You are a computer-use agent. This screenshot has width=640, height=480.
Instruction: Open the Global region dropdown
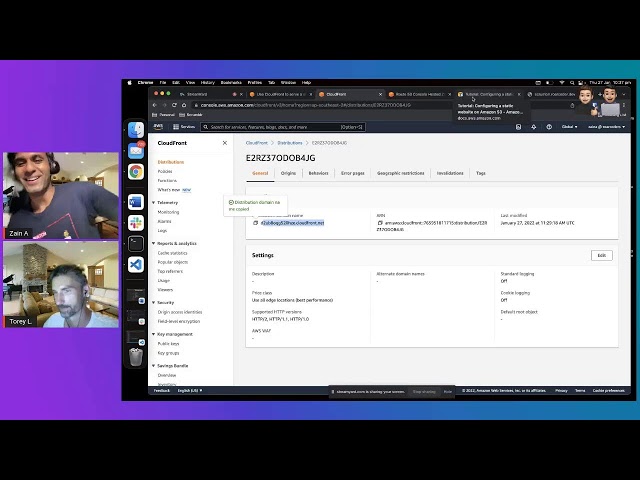[570, 127]
